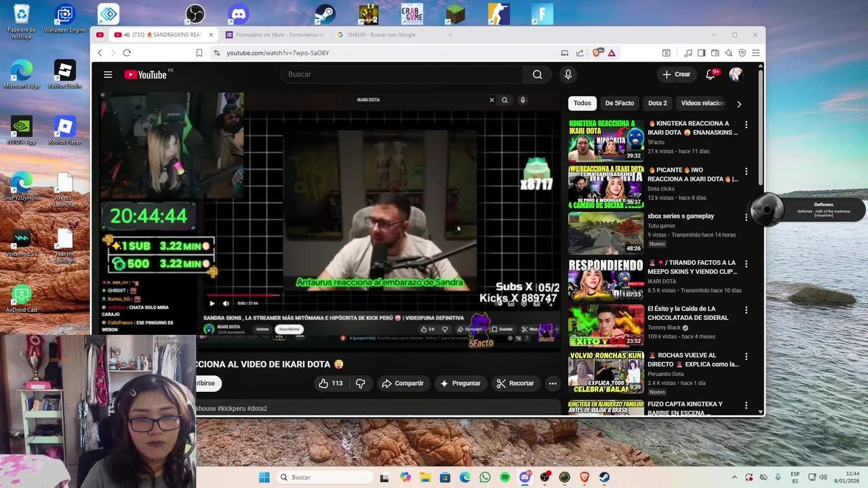Click the Windows taskbar search box
Image resolution: width=868 pixels, height=488 pixels.
(325, 477)
